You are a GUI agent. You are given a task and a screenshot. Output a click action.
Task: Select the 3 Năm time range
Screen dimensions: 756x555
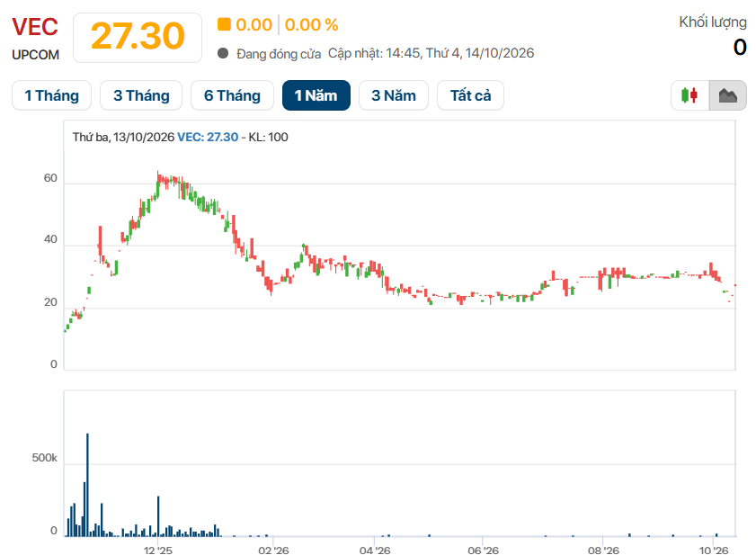pos(394,95)
